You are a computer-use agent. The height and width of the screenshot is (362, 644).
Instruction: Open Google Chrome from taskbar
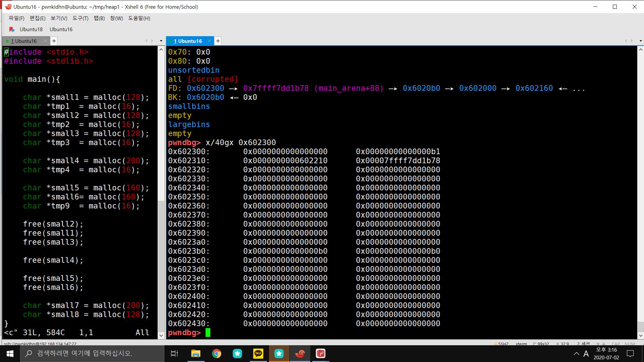[216, 354]
